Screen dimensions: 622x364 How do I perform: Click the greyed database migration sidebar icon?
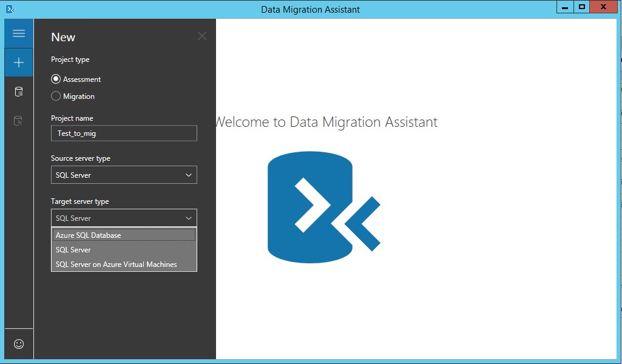click(18, 121)
